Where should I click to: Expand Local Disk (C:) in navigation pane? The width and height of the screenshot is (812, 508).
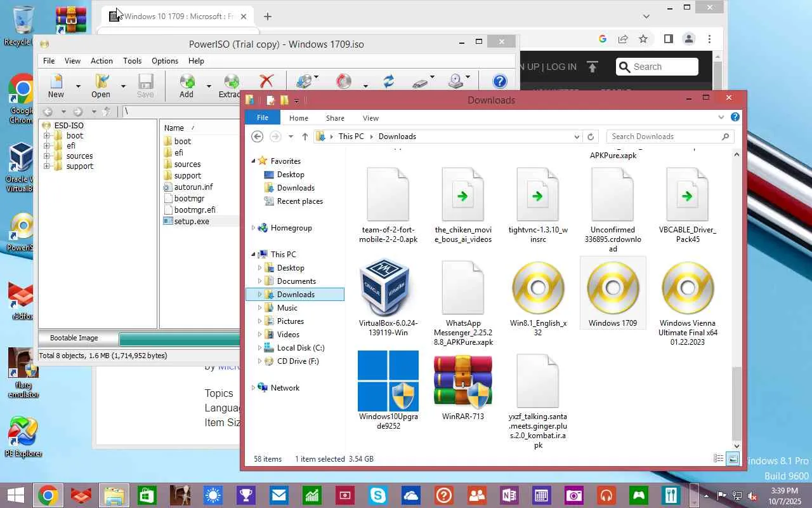(259, 348)
